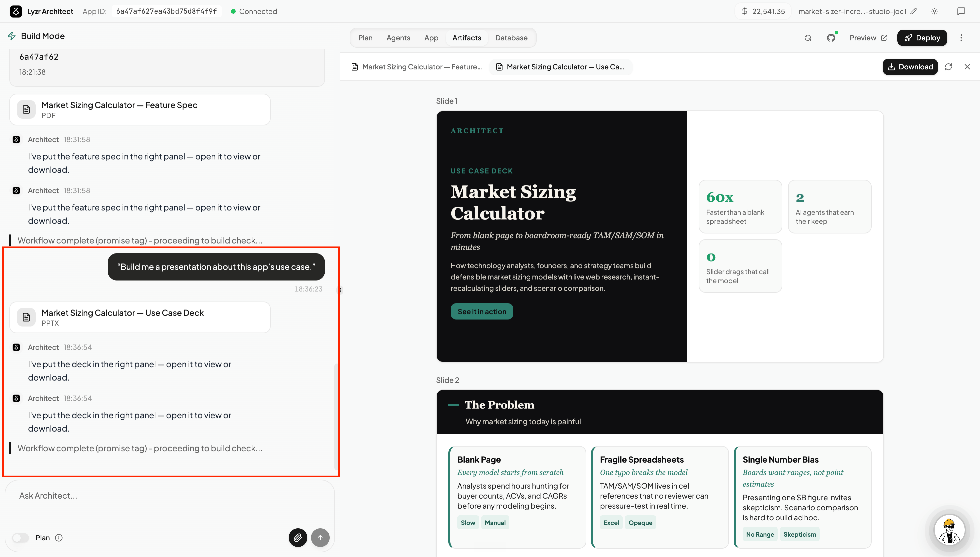Click the pencil icon to rename project
This screenshot has width=980, height=557.
click(x=913, y=11)
